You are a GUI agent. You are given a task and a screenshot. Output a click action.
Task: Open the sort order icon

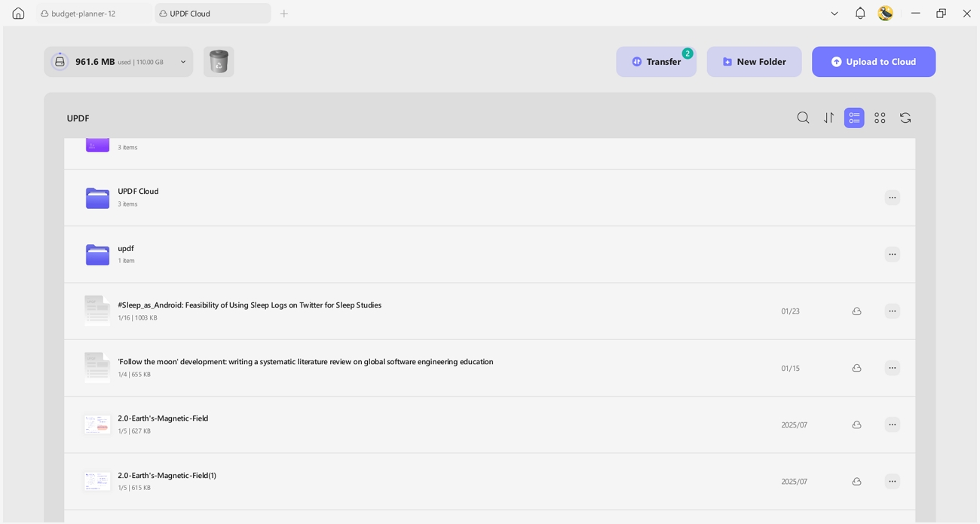828,118
